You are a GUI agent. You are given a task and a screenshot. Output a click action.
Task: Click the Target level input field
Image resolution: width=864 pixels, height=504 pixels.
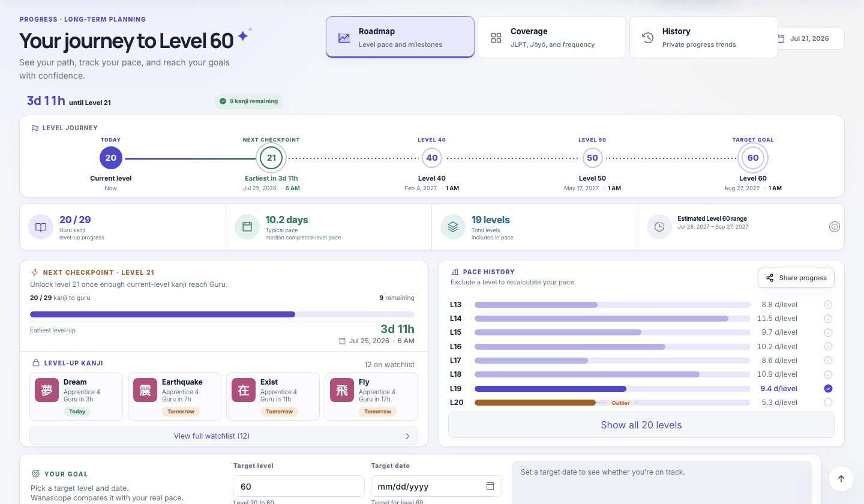(299, 486)
